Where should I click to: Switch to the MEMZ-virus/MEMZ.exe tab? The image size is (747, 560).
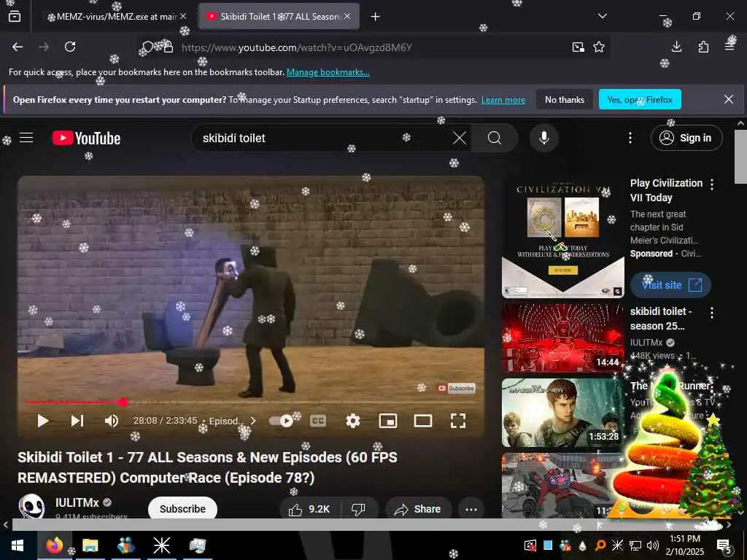tap(117, 17)
